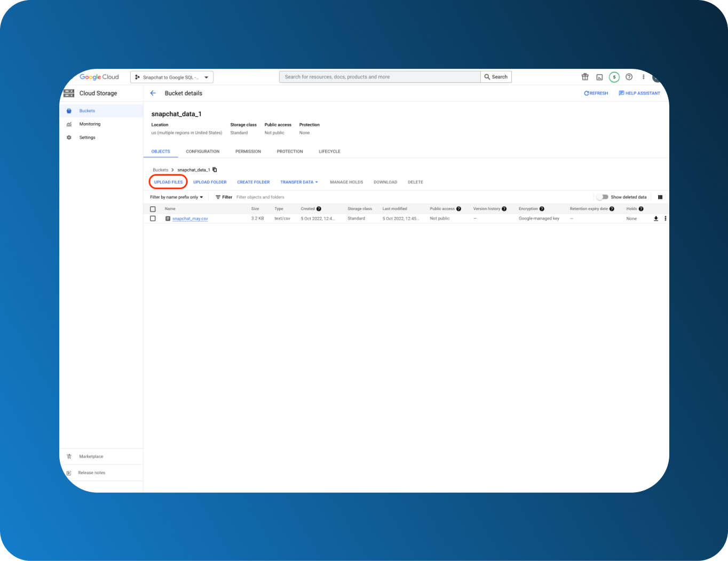The image size is (728, 561).
Task: Expand the Transfer Data dropdown
Action: click(x=299, y=182)
